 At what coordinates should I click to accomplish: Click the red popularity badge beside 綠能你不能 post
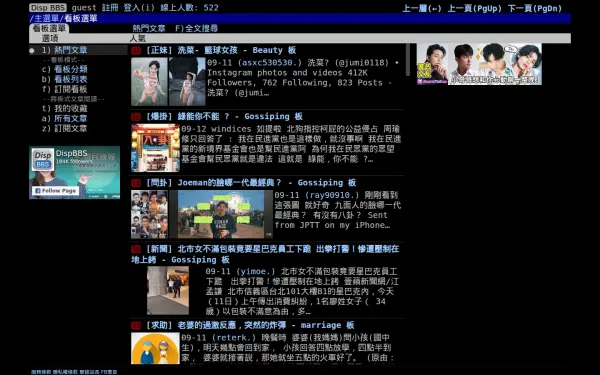(x=136, y=117)
